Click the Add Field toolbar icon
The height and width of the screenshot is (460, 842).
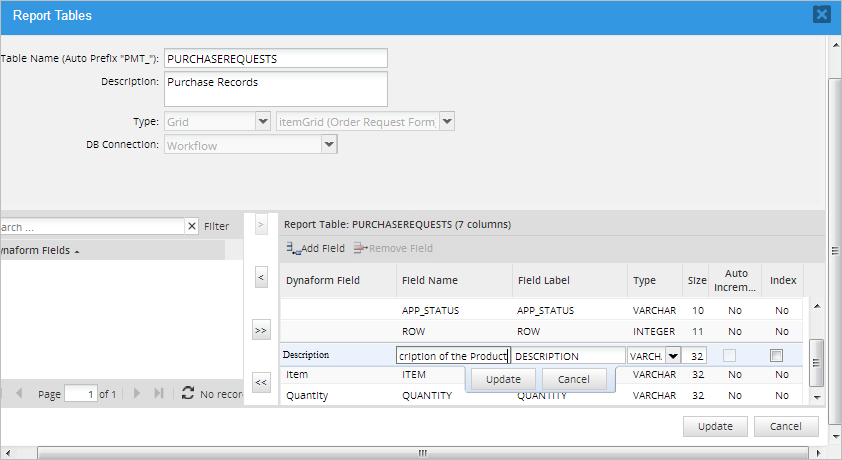(x=292, y=248)
